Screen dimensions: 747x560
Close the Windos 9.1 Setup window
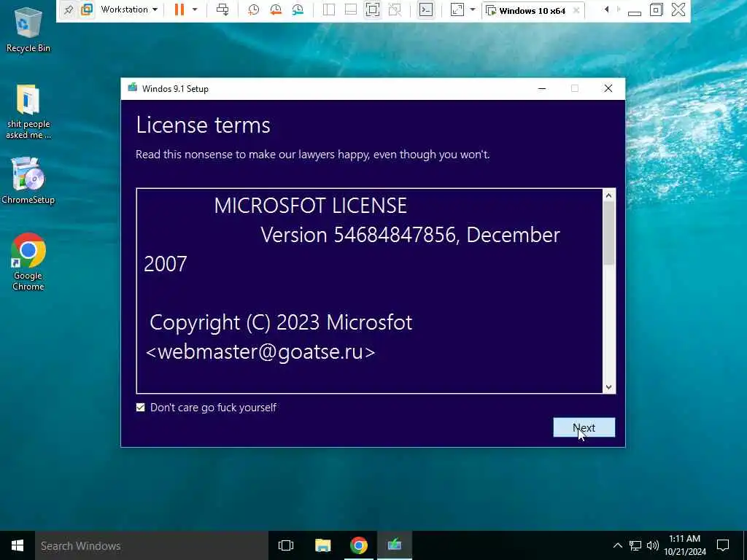pos(608,88)
